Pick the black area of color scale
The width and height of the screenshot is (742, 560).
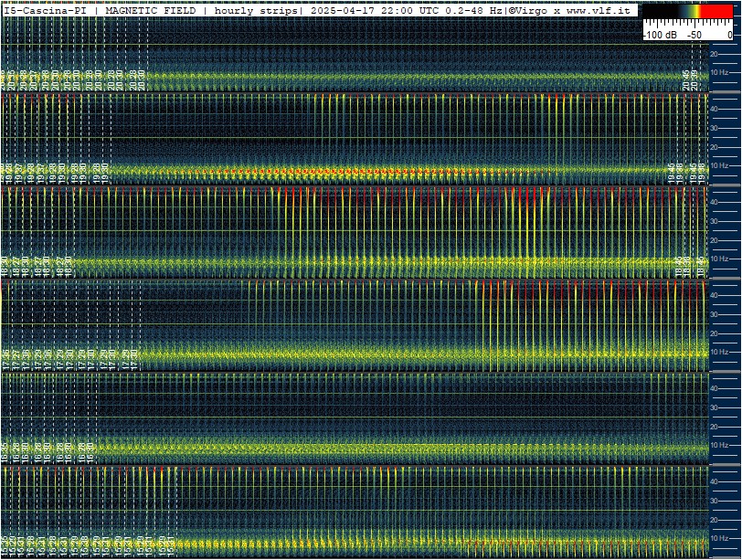coord(660,11)
